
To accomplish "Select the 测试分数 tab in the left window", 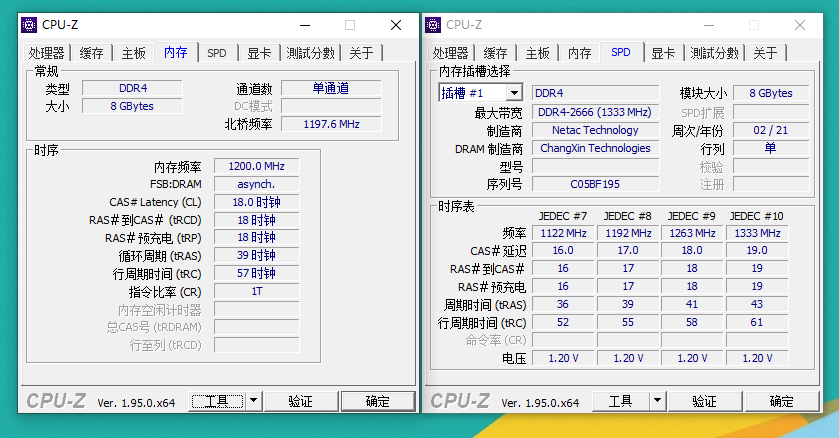I will [x=310, y=53].
